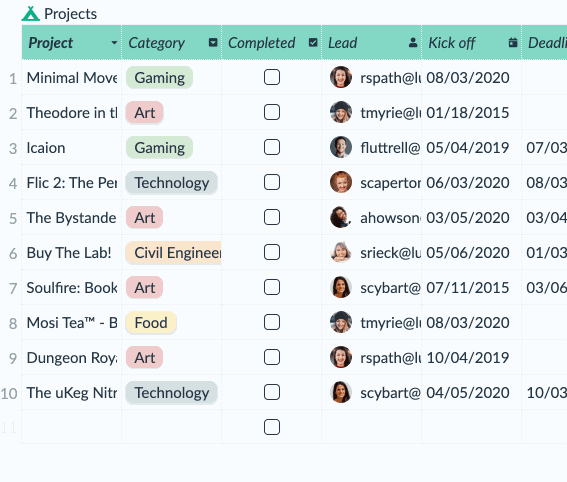Click the pink Art tag for Soulfire
Screen dimensions: 567x482
[x=145, y=287]
